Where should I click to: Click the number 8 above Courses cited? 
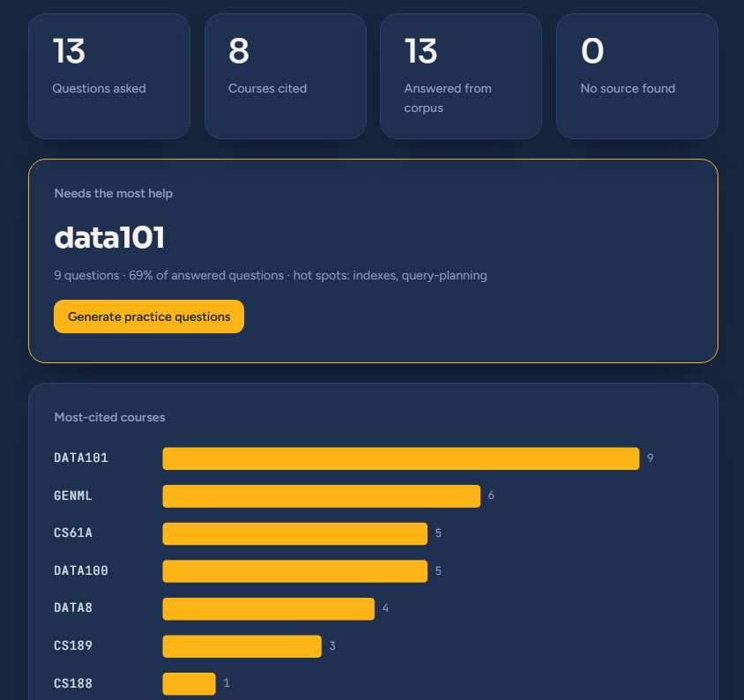click(x=239, y=51)
